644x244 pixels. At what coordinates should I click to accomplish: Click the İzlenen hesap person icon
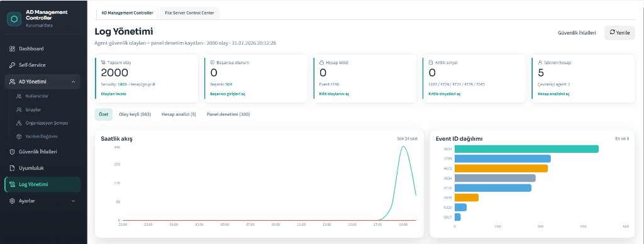point(540,63)
